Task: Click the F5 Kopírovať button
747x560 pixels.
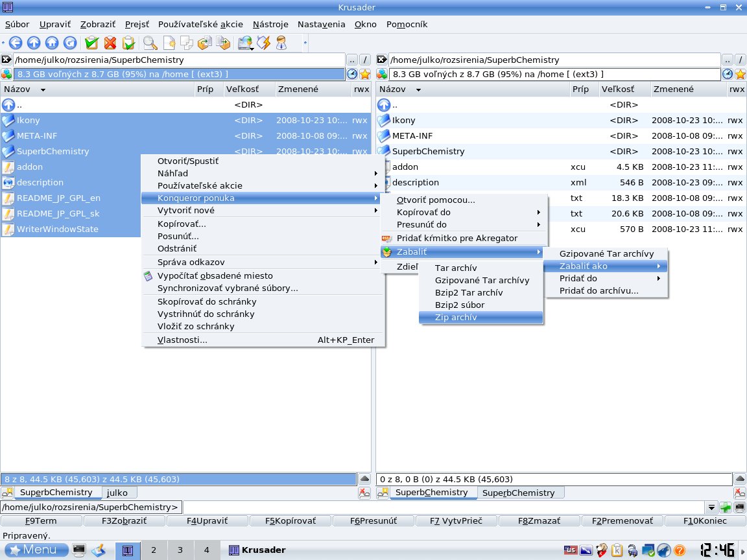Action: pos(290,521)
